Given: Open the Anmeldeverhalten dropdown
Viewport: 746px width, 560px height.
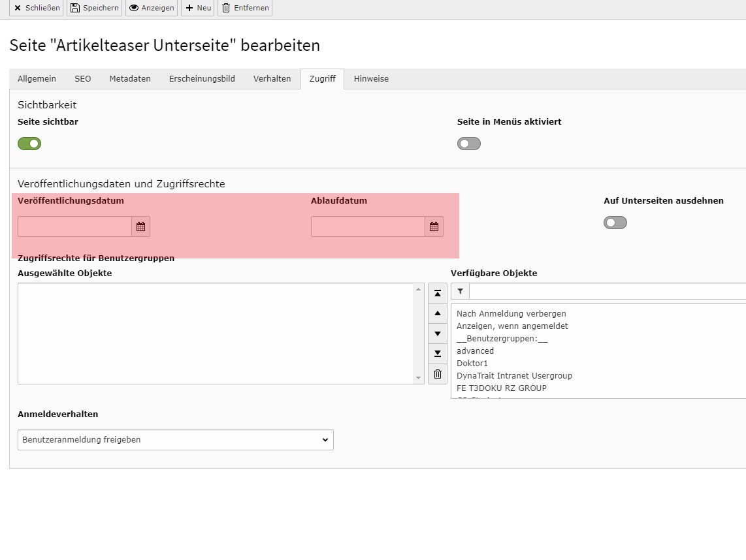Looking at the screenshot, I should tap(176, 440).
